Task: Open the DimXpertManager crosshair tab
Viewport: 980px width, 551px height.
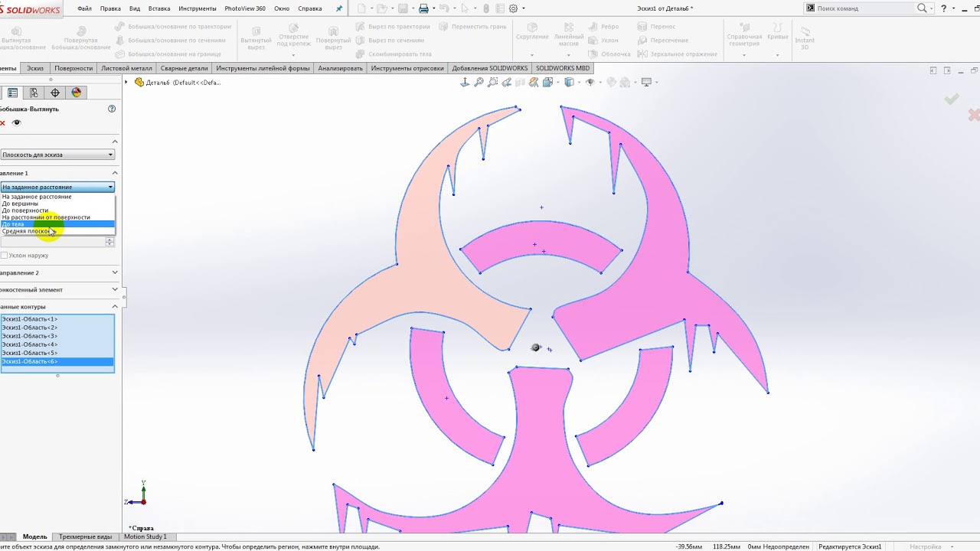Action: coord(55,93)
